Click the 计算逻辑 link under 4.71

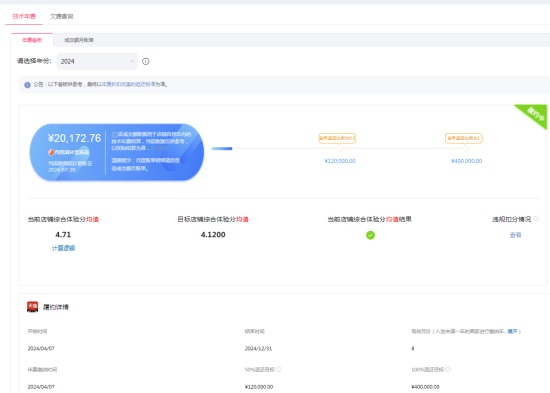point(63,248)
